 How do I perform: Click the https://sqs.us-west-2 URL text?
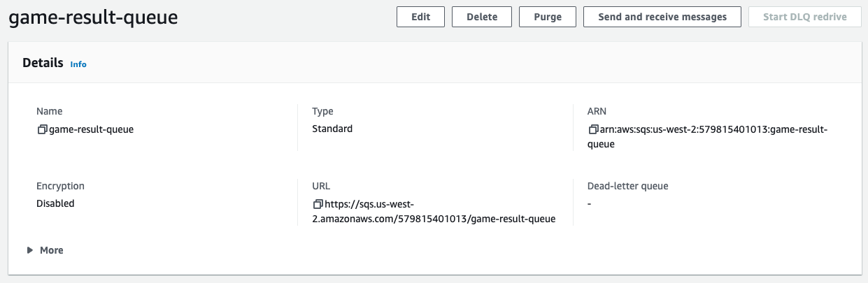click(x=434, y=212)
